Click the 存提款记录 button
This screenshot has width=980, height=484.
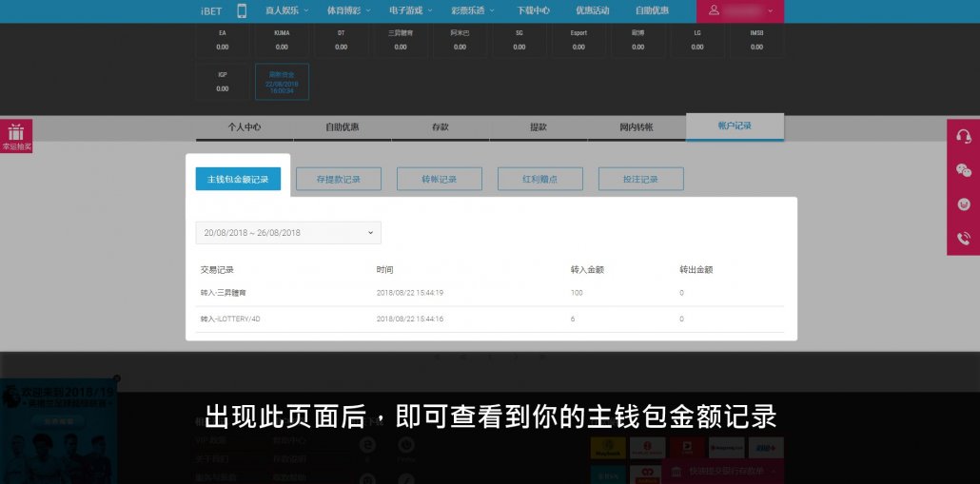(339, 179)
